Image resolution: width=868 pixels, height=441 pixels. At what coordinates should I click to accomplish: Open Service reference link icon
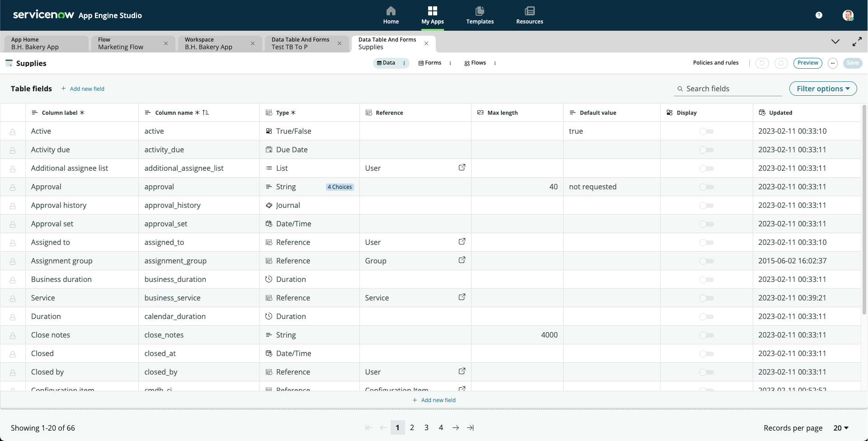462,297
